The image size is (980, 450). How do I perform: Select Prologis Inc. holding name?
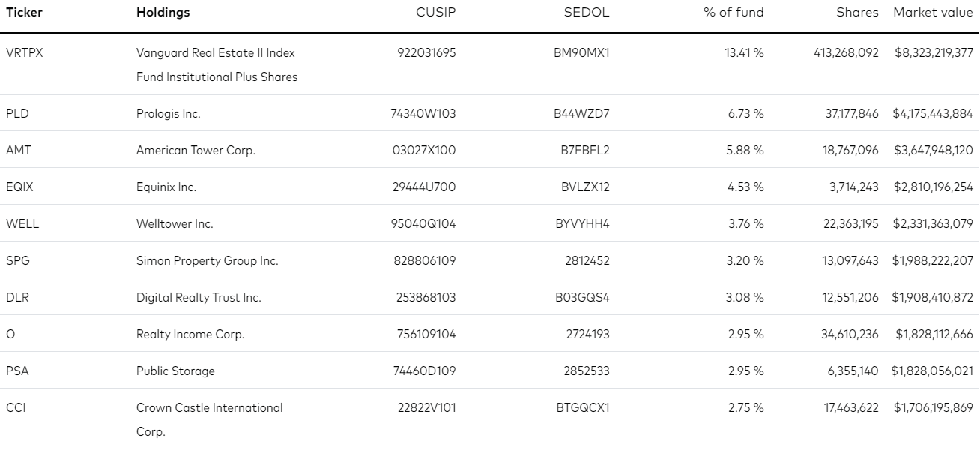click(168, 114)
